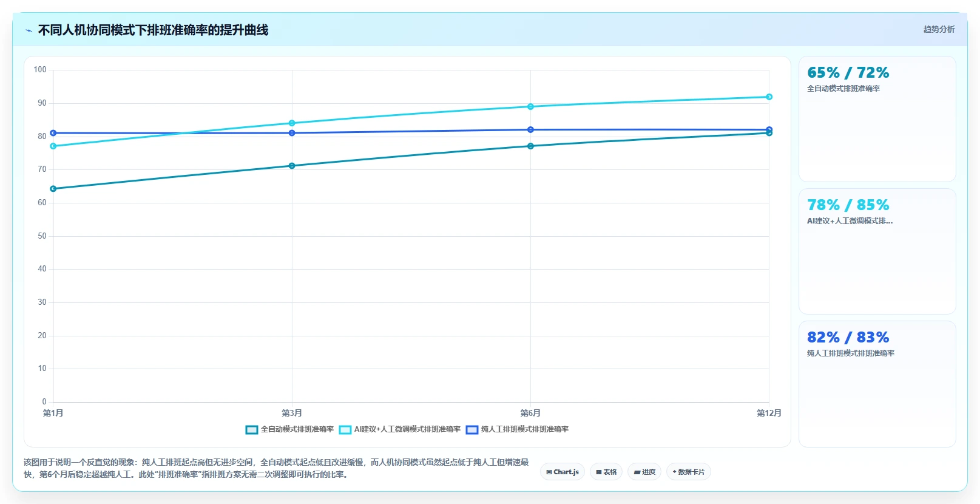Image resolution: width=980 pixels, height=504 pixels.
Task: Toggle 纯人工排班模式排班准确率 legend item
Action: click(x=517, y=429)
